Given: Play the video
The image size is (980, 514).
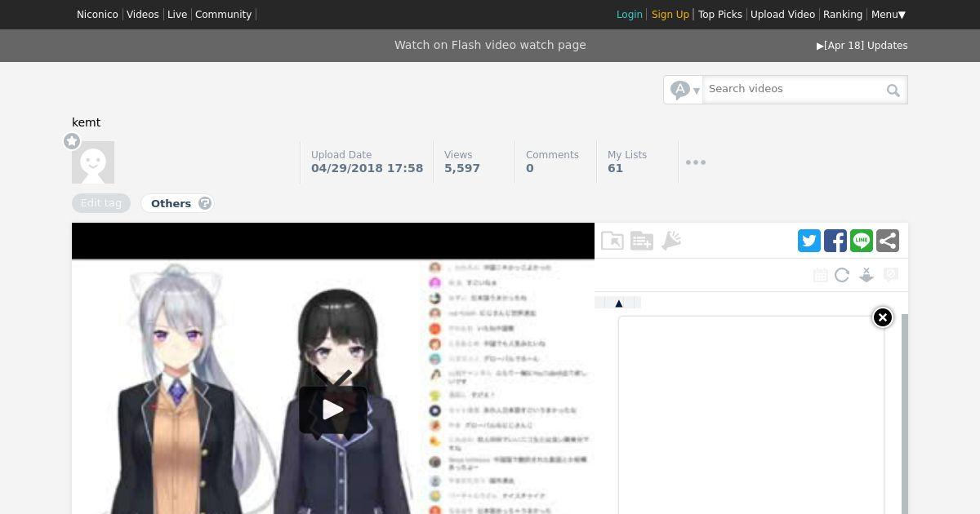Looking at the screenshot, I should 333,410.
